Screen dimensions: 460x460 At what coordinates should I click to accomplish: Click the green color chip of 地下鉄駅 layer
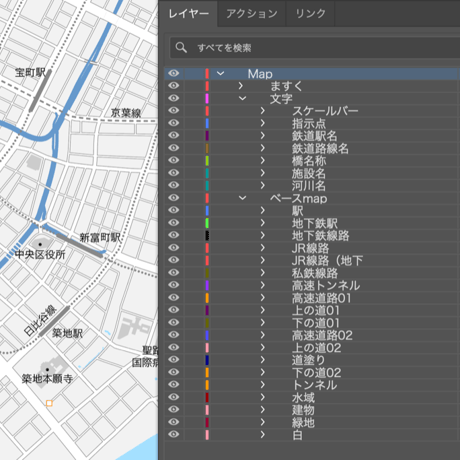click(x=207, y=223)
